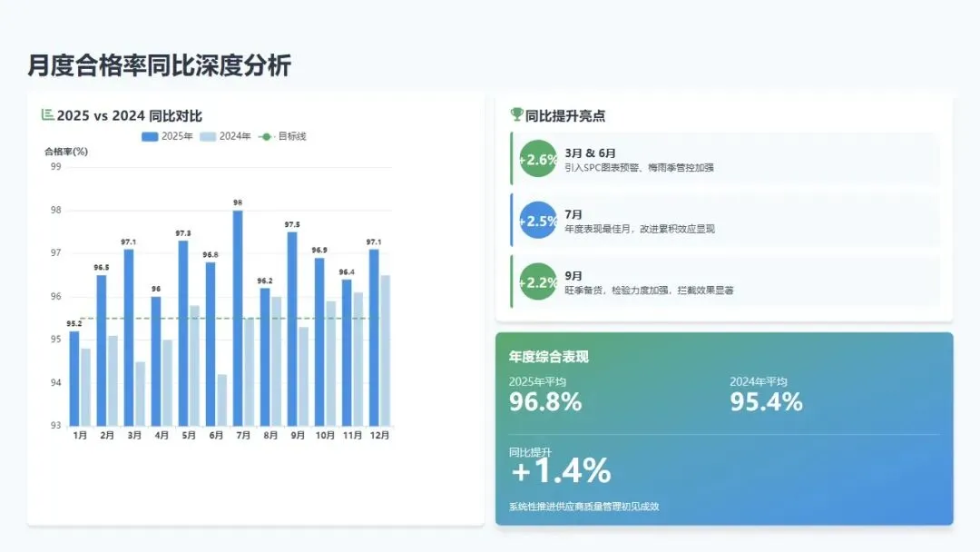Click the 2025年平均 label
The width and height of the screenshot is (980, 552).
click(537, 381)
